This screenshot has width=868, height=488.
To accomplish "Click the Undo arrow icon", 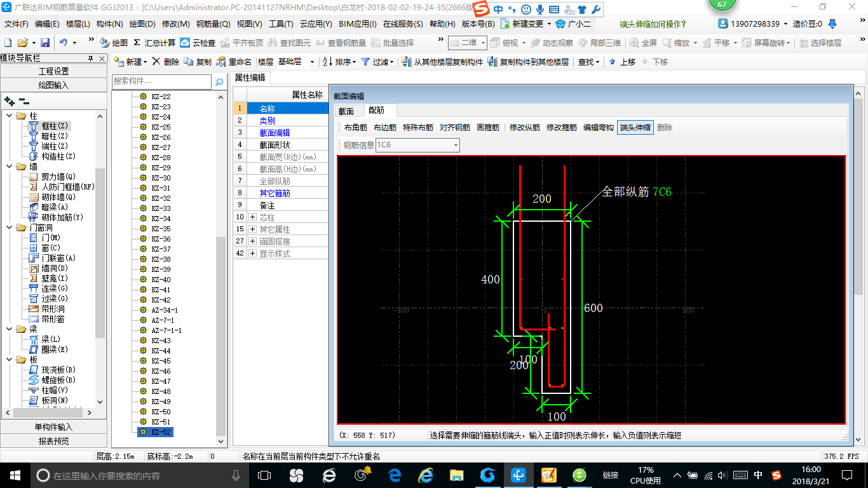I will click(x=64, y=43).
